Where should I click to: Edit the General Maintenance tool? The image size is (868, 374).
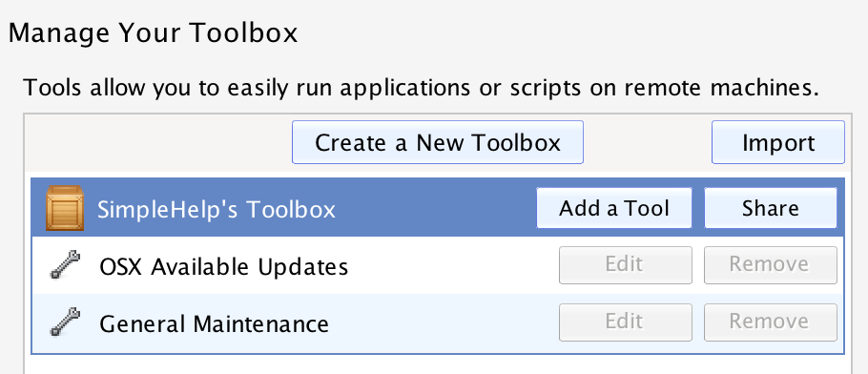(x=625, y=322)
